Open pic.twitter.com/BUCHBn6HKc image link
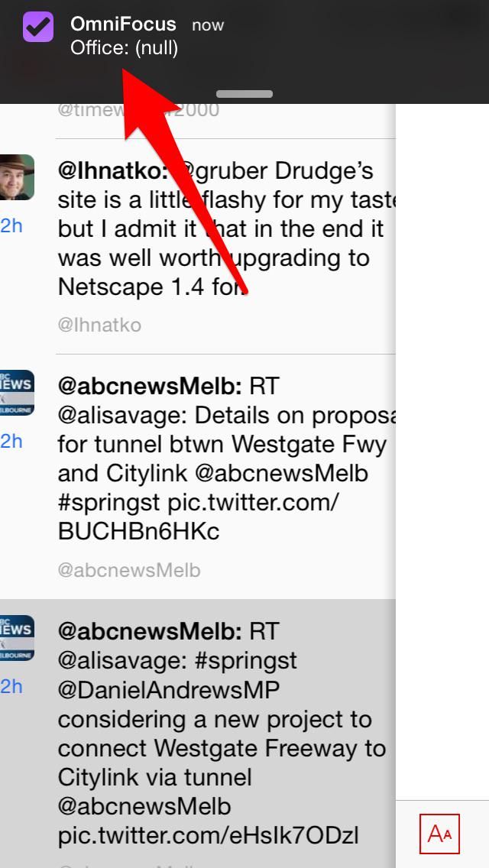This screenshot has height=868, width=489. click(198, 517)
